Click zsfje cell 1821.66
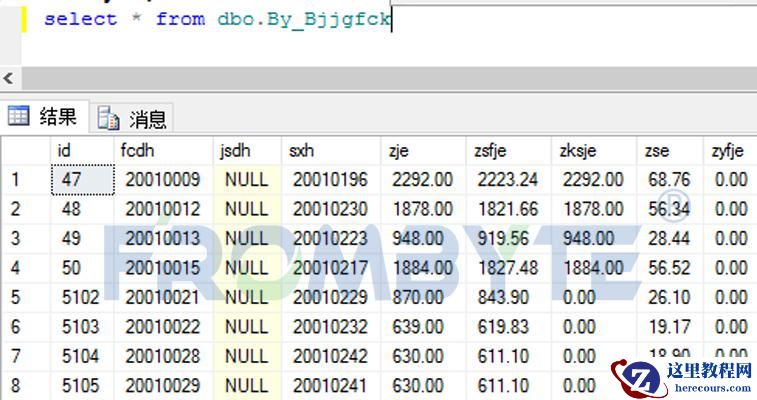This screenshot has width=757, height=400. point(508,209)
